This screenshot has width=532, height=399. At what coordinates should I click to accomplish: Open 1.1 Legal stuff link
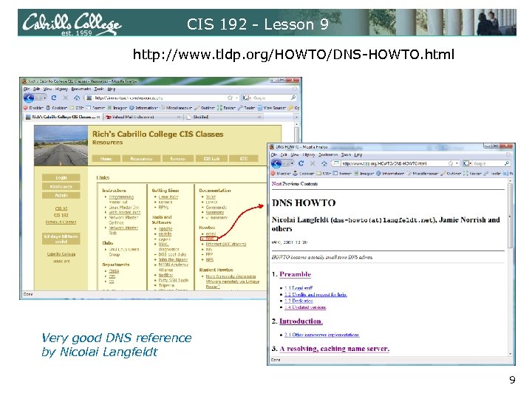point(299,287)
